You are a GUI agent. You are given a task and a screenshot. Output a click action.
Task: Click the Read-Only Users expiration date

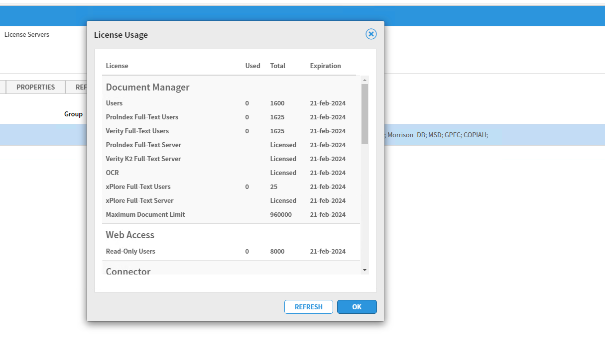click(328, 251)
